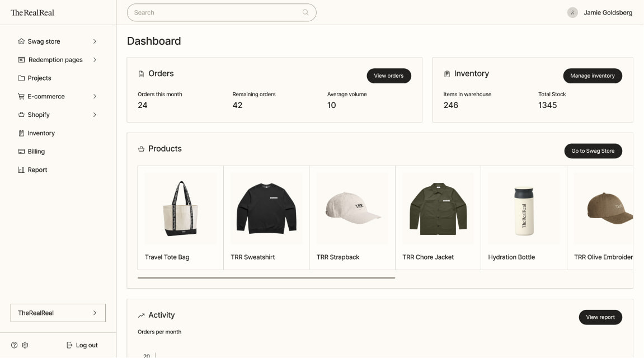Open settings gear icon

tap(25, 345)
